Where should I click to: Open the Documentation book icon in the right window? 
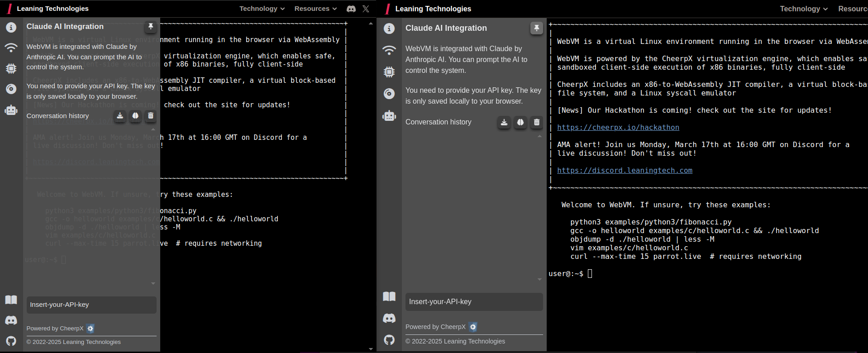389,296
